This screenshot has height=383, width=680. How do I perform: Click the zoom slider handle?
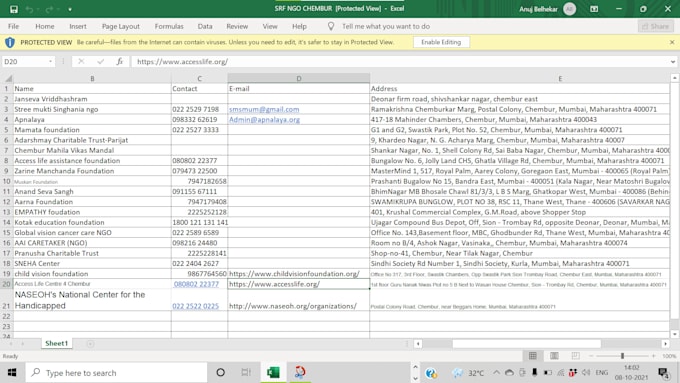click(x=622, y=356)
